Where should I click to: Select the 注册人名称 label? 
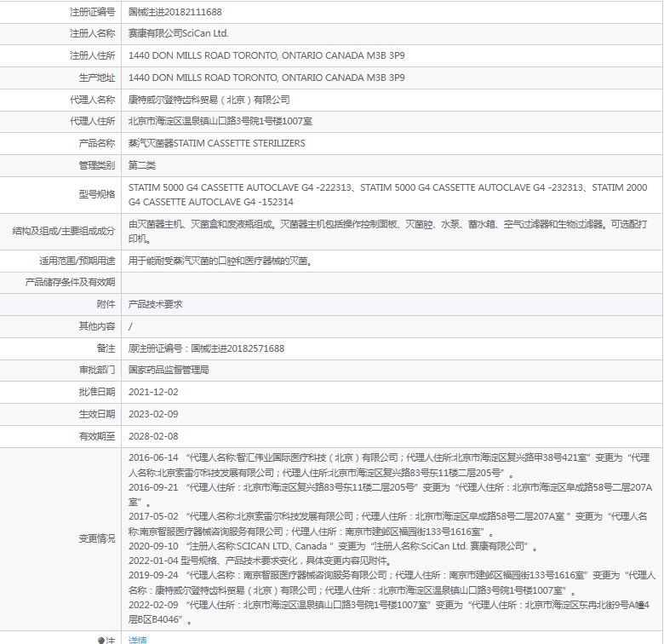(92, 33)
